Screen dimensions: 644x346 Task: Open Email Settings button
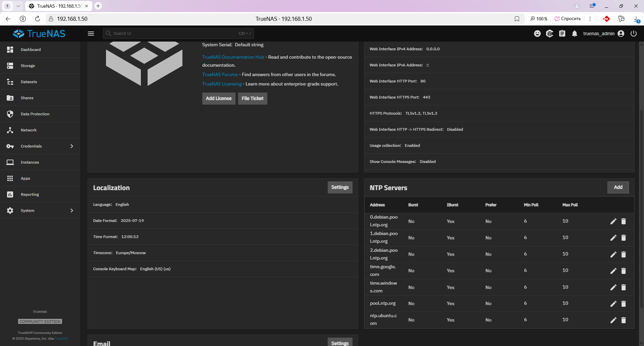coord(340,342)
